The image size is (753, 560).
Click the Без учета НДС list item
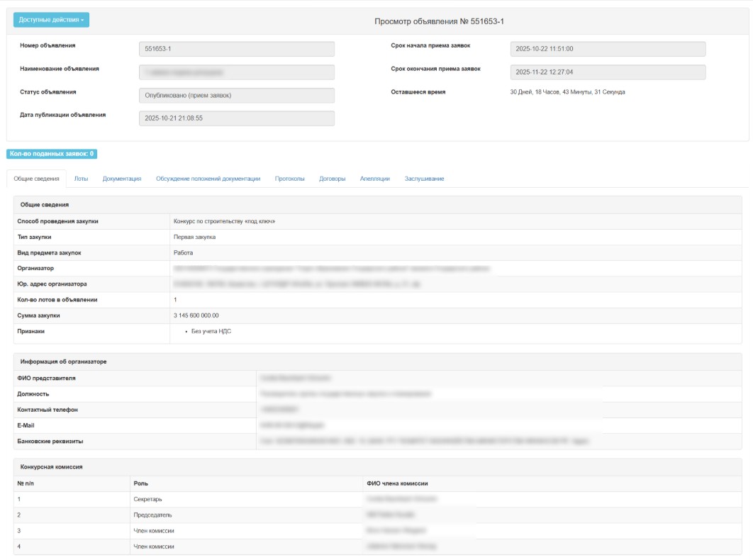click(211, 331)
